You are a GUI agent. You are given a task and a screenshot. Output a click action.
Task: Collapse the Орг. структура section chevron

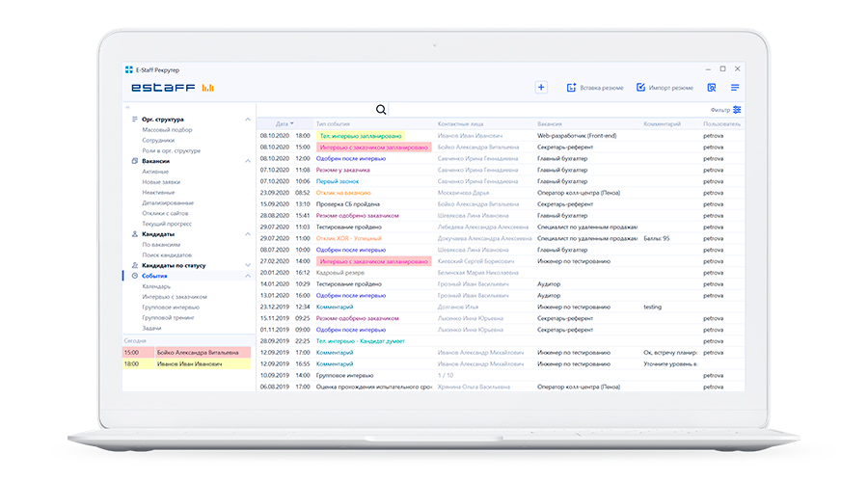click(x=248, y=120)
